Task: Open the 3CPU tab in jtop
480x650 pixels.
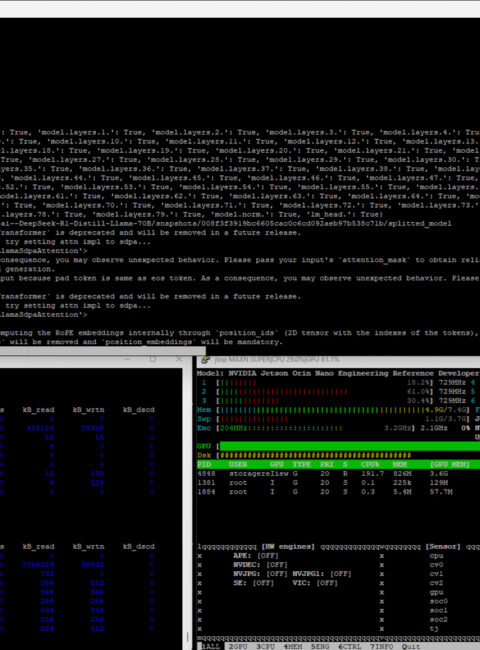Action: click(x=265, y=646)
